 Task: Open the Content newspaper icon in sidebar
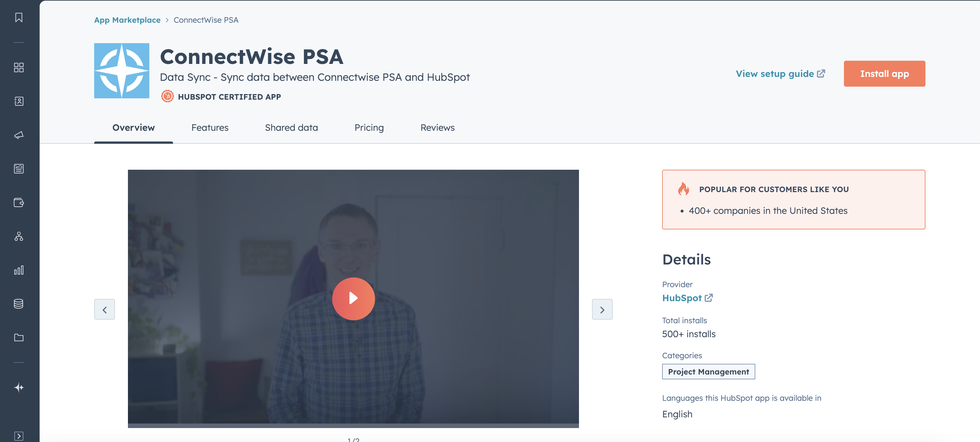(19, 168)
